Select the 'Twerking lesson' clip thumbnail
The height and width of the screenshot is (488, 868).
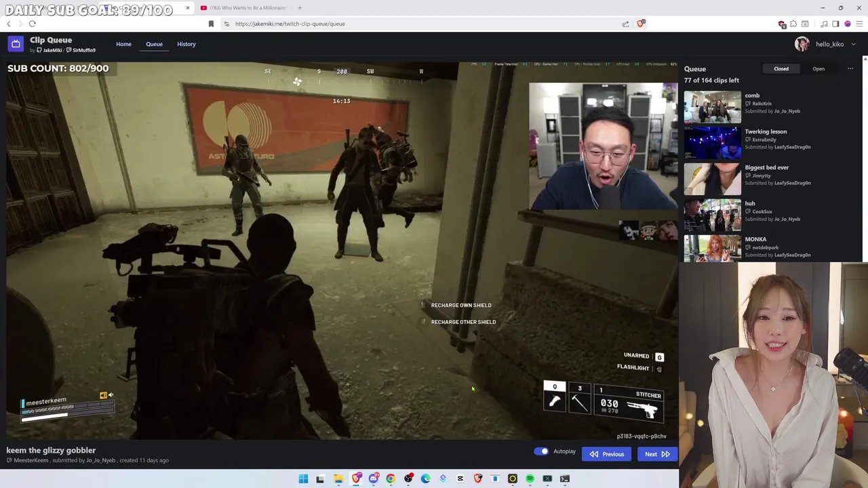pos(712,142)
